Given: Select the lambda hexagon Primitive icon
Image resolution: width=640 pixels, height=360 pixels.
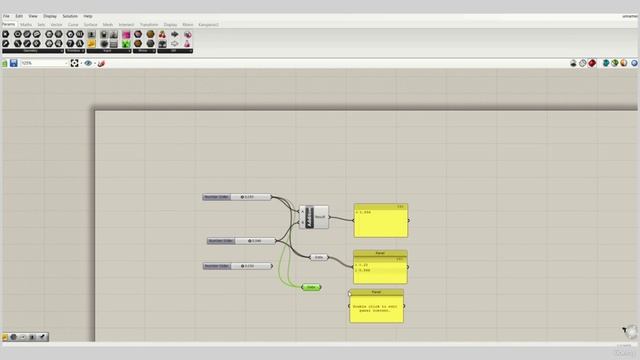Looking at the screenshot, I should pos(80,44).
